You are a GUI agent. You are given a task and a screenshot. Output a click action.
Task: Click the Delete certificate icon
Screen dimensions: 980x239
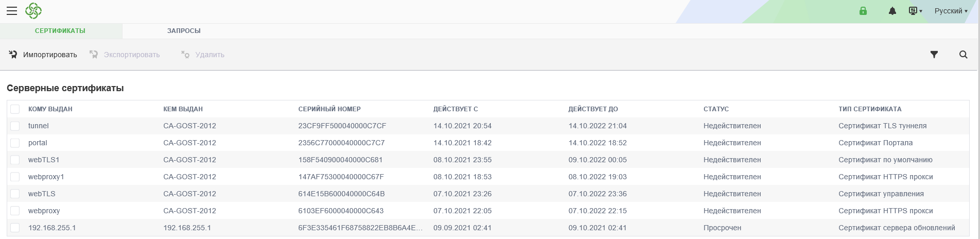(x=185, y=55)
